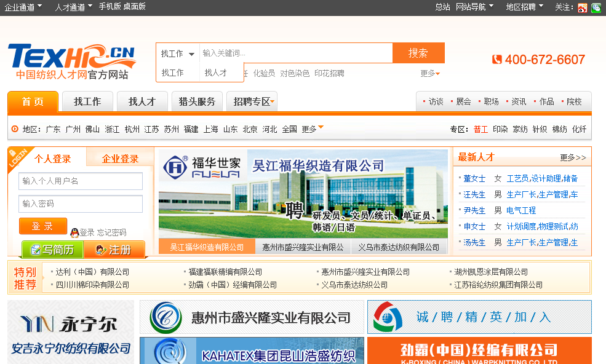Screen dimensions: 606x364
Task: Open 尹先生 电气工程 resume link
Action: [521, 211]
